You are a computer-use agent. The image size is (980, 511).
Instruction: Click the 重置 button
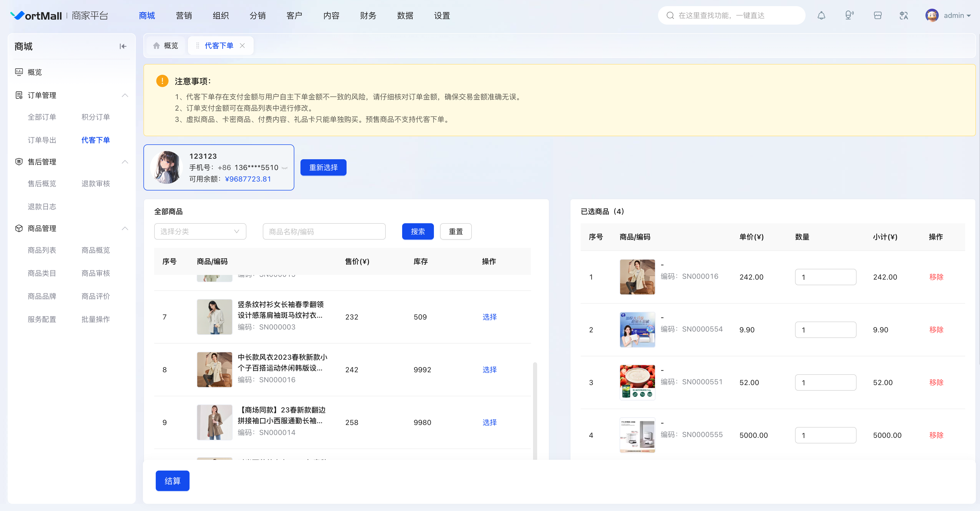[x=456, y=231]
